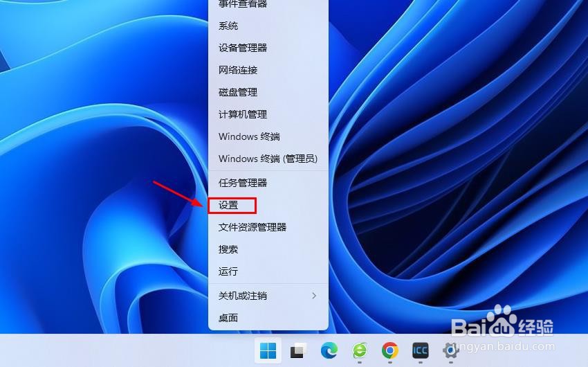The image size is (588, 367).
Task: Expand the 关机或注销 submenu arrow
Action: click(314, 296)
